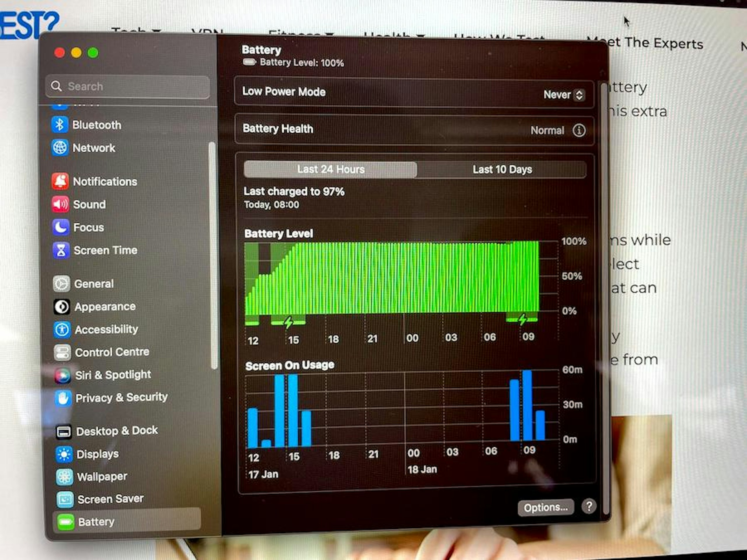This screenshot has height=560, width=747.
Task: Click the Appearance icon in sidebar
Action: 62,307
